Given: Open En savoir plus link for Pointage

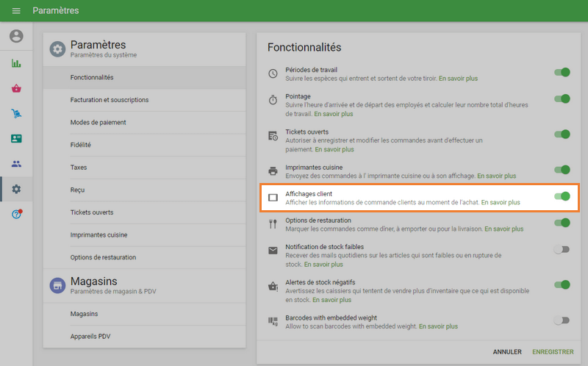Looking at the screenshot, I should (x=333, y=114).
